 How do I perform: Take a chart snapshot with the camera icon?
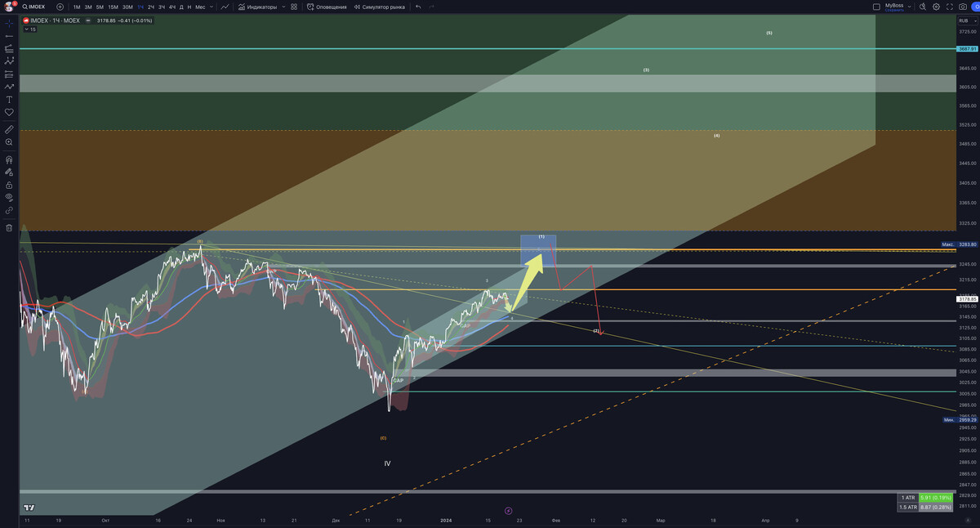tap(963, 7)
